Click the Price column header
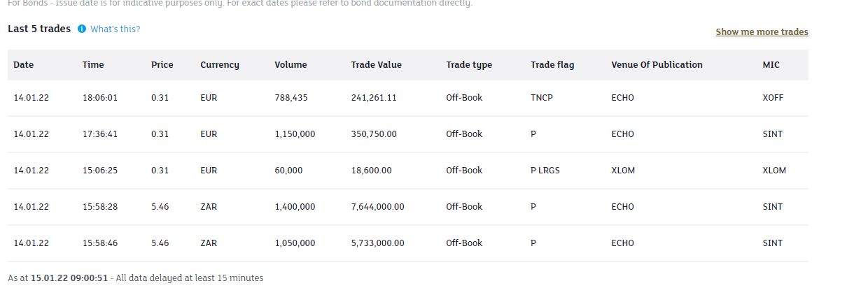This screenshot has height=295, width=868. tap(162, 65)
